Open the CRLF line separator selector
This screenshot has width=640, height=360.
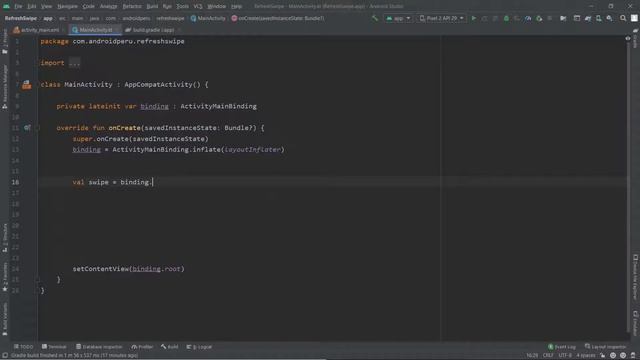548,356
